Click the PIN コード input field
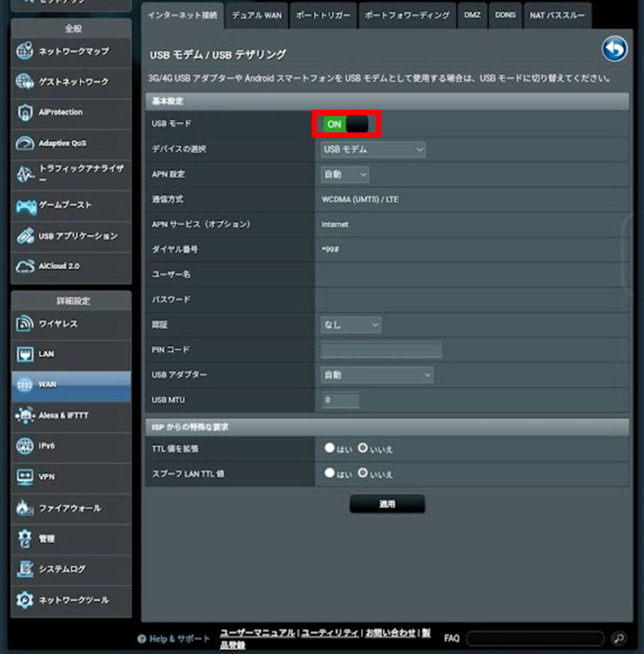 tap(381, 350)
